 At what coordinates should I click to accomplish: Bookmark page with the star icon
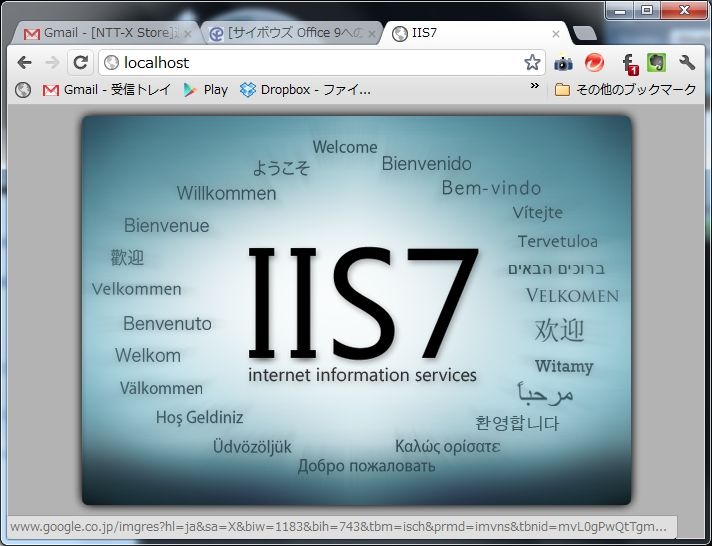click(x=532, y=63)
